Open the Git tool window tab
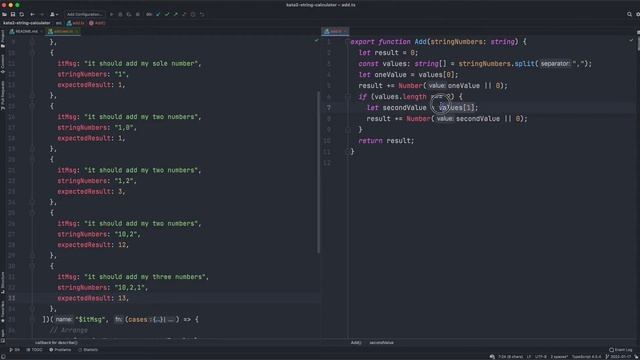This screenshot has height=360, width=640. (x=14, y=350)
